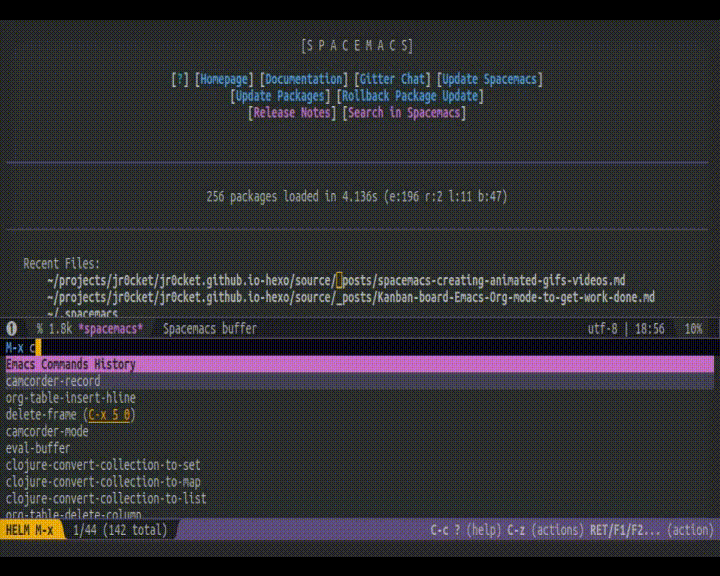
Task: Focus the M-x minibuffer input field
Action: click(360, 347)
